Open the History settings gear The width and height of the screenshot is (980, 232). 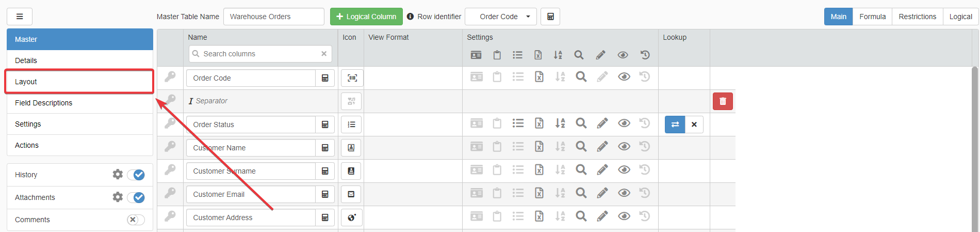click(x=118, y=175)
